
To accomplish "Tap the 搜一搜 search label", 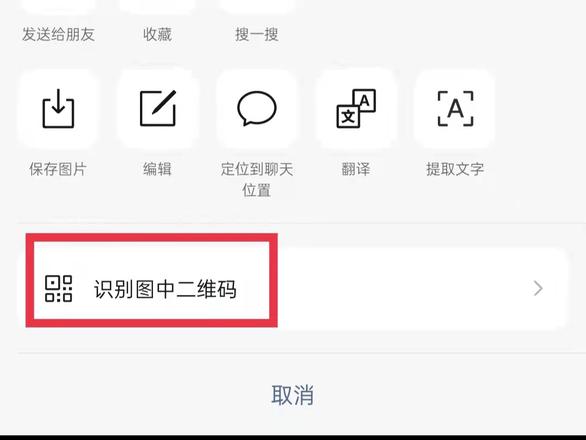I will click(x=257, y=34).
